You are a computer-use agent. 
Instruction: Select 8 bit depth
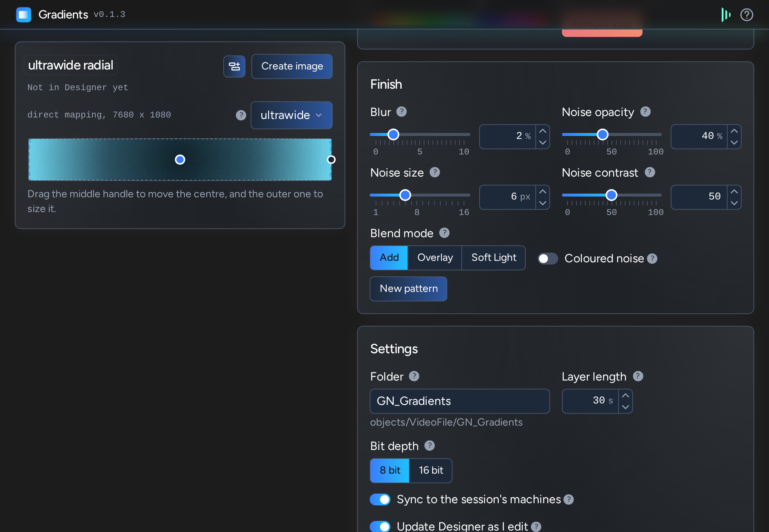[390, 470]
